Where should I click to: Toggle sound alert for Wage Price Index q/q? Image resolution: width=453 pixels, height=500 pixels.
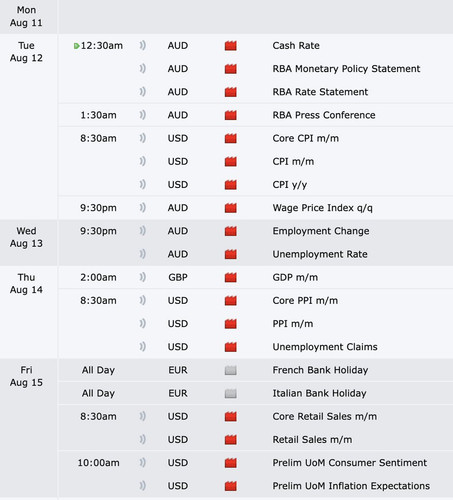[142, 208]
